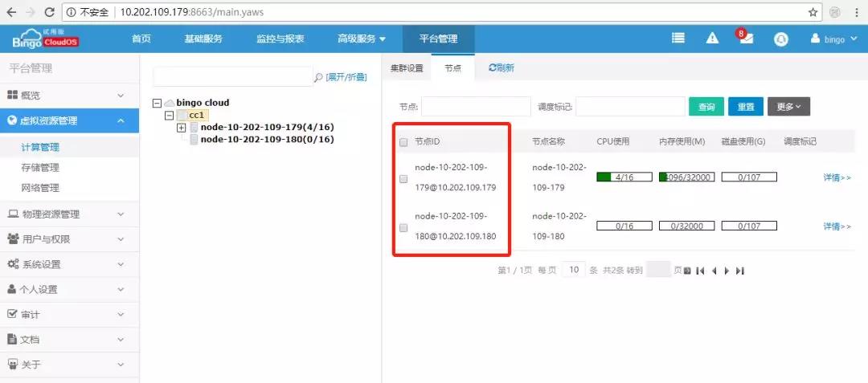Go to previous page arrow
The image size is (868, 383).
(714, 271)
